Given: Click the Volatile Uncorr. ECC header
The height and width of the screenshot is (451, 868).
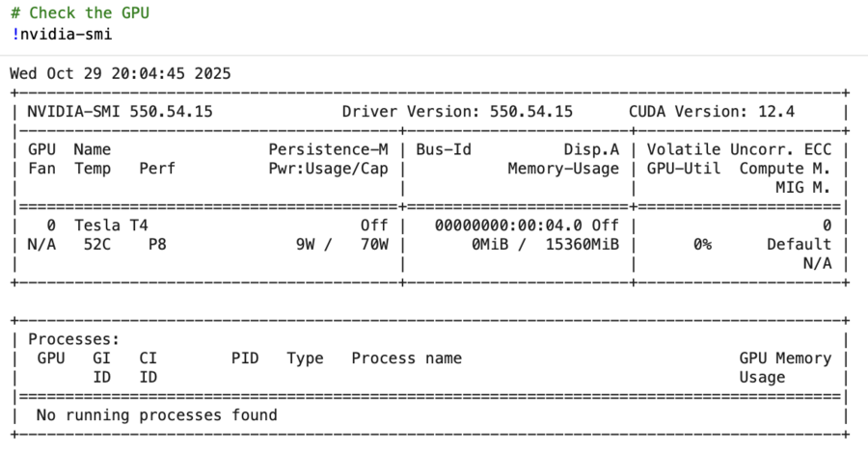Looking at the screenshot, I should coord(739,149).
